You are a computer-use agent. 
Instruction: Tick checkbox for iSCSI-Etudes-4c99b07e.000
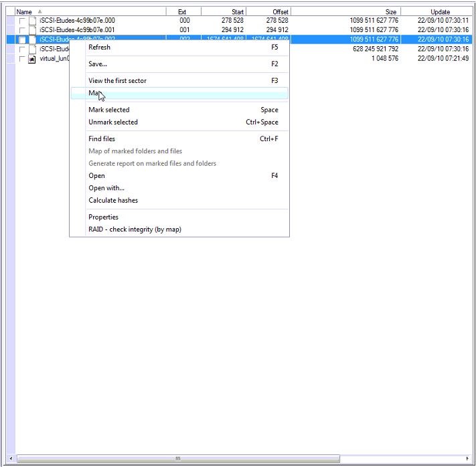click(x=22, y=21)
